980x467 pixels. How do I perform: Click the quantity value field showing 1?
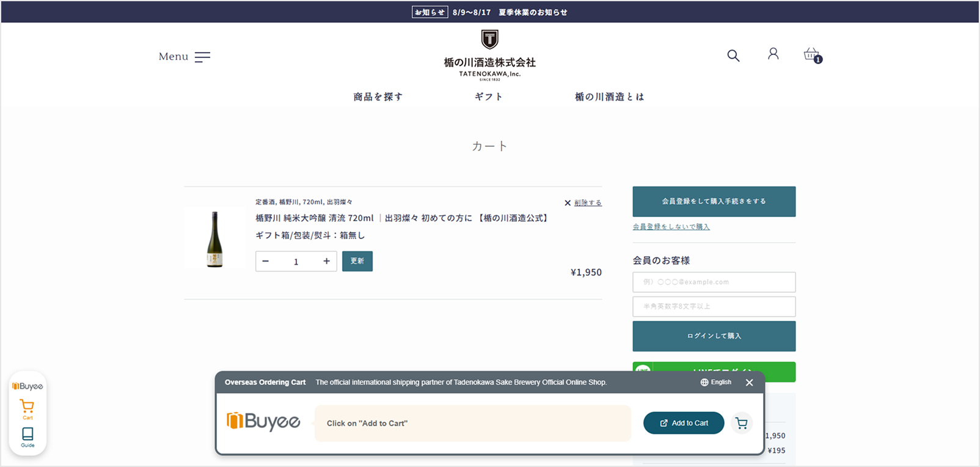296,262
